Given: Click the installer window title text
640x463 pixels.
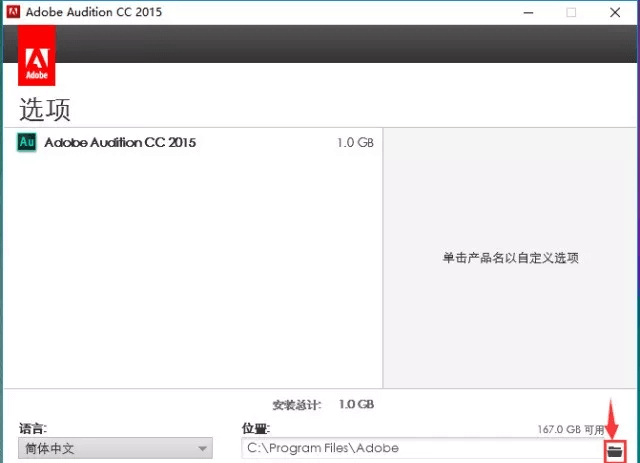Looking at the screenshot, I should click(94, 12).
